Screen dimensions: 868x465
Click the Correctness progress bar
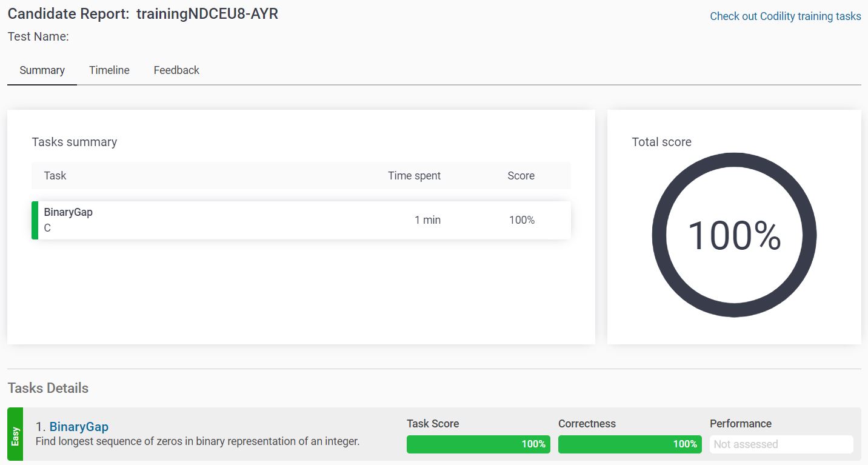click(x=630, y=444)
